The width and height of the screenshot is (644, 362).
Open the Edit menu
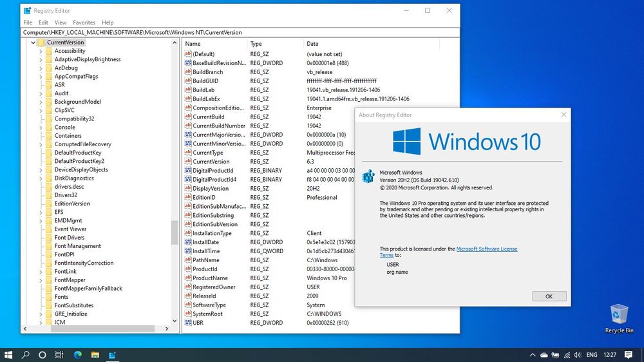[43, 22]
